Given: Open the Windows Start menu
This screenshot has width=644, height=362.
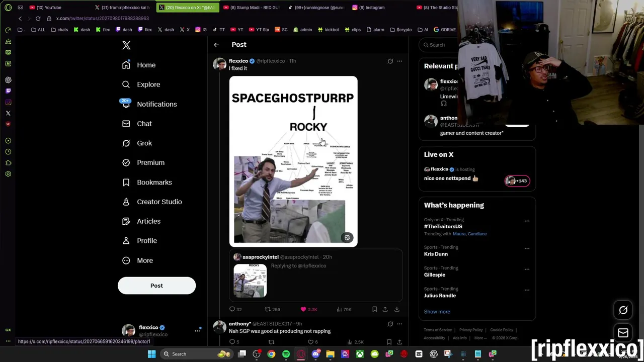Looking at the screenshot, I should 151,354.
